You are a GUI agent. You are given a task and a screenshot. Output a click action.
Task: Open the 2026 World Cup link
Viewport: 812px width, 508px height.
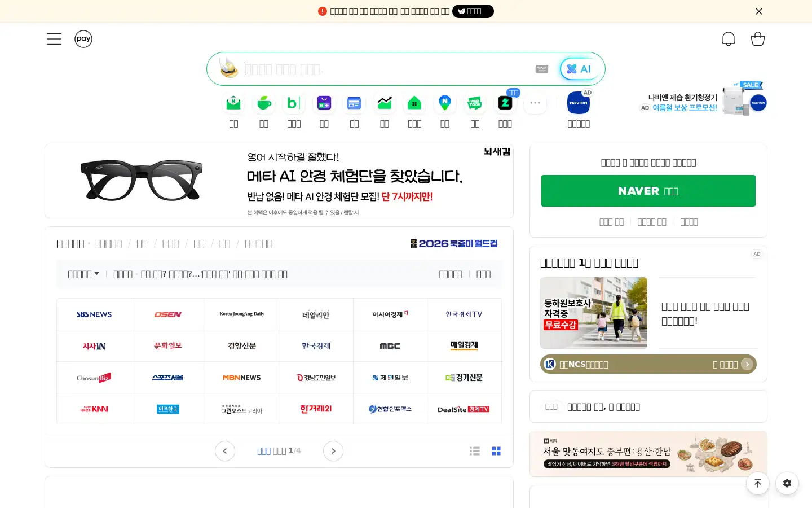coord(454,243)
